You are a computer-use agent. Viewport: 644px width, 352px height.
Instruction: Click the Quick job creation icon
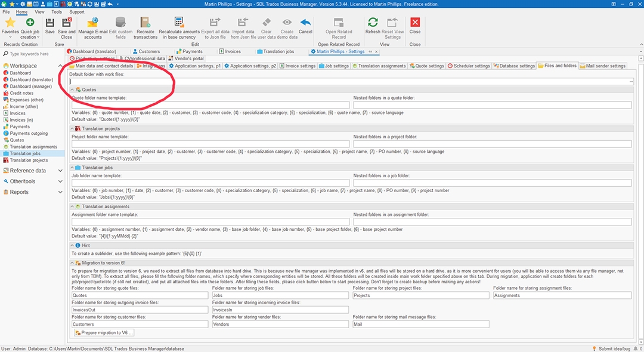click(30, 22)
